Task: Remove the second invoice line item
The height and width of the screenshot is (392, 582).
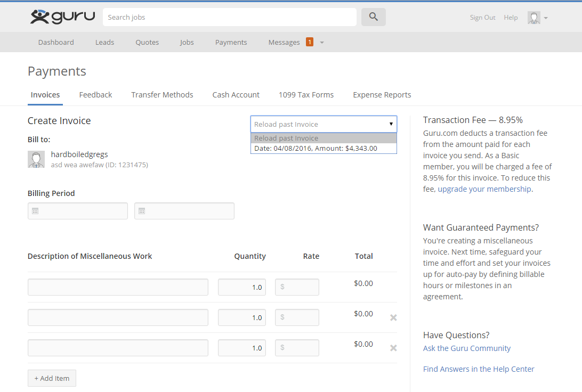Action: point(393,317)
